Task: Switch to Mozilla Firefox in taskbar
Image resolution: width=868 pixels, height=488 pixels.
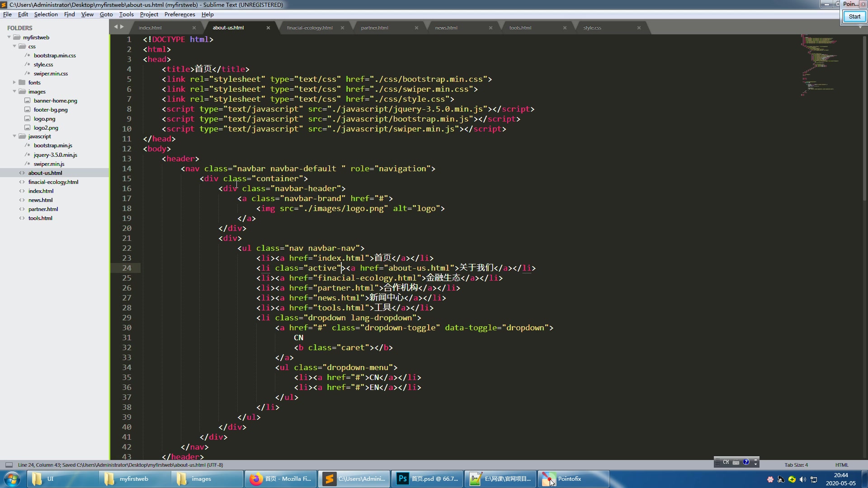Action: (281, 479)
